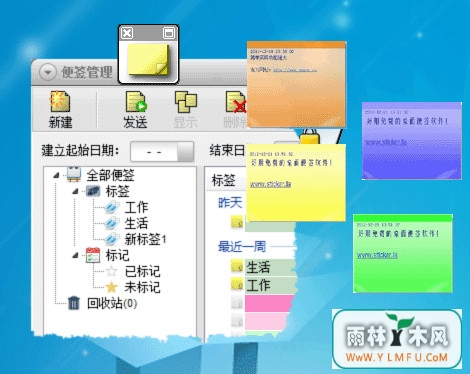
Task: Click the paperclip icon next to 工作
Action: point(112,207)
